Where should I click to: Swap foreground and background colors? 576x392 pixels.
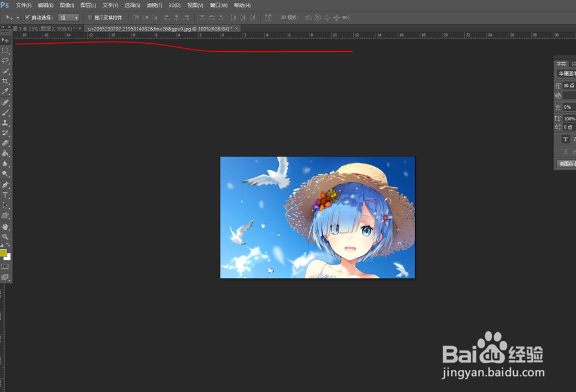[x=8, y=245]
